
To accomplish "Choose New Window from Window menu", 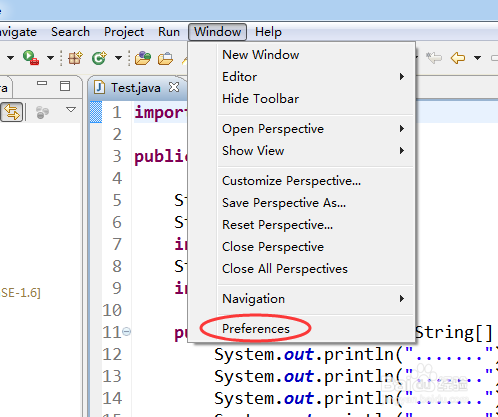I will [x=301, y=55].
